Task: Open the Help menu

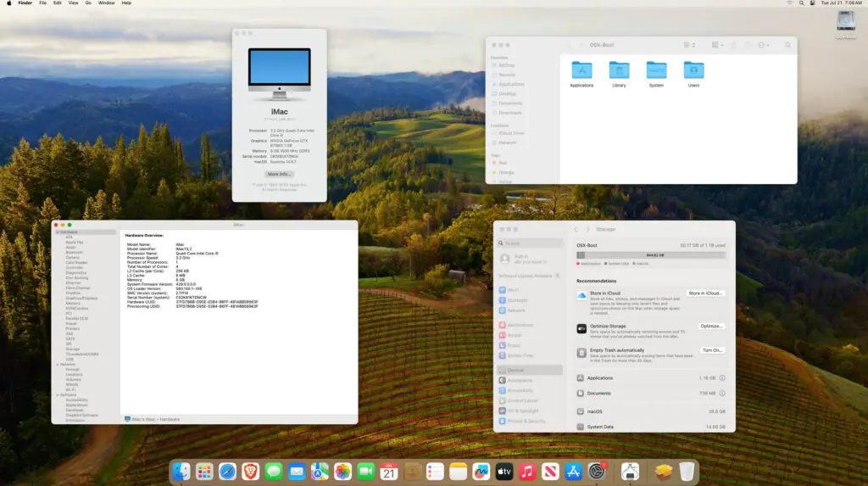Action: click(x=126, y=3)
